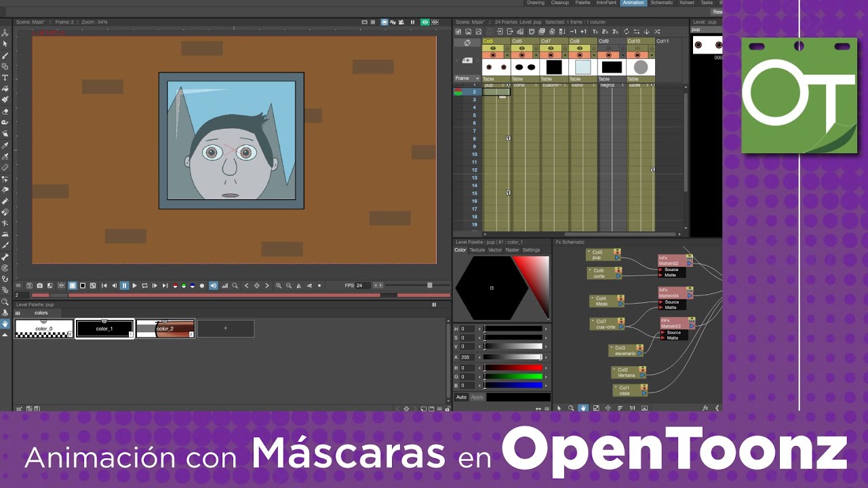868x488 pixels.
Task: Open Col6 column options dropdown arrow
Action: [536, 55]
